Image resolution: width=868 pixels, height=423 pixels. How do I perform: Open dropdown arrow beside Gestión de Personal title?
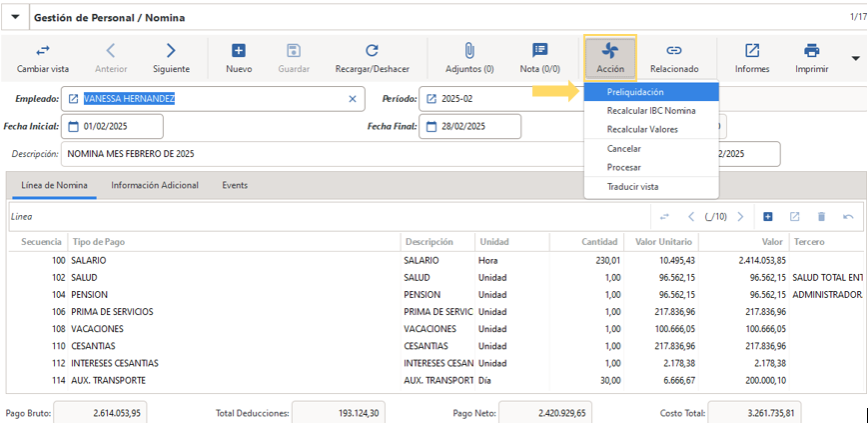pos(16,17)
